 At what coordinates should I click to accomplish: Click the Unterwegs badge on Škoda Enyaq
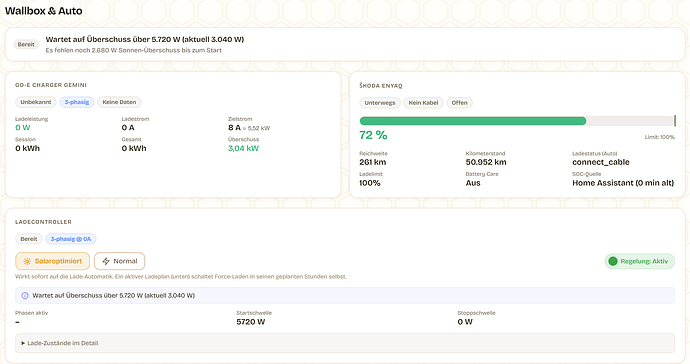(380, 103)
